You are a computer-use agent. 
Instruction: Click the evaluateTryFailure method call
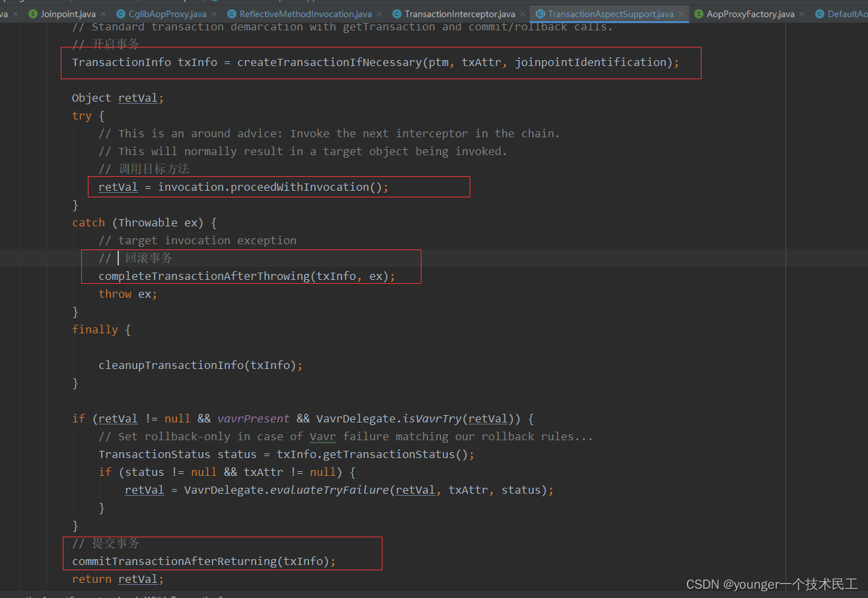point(329,490)
